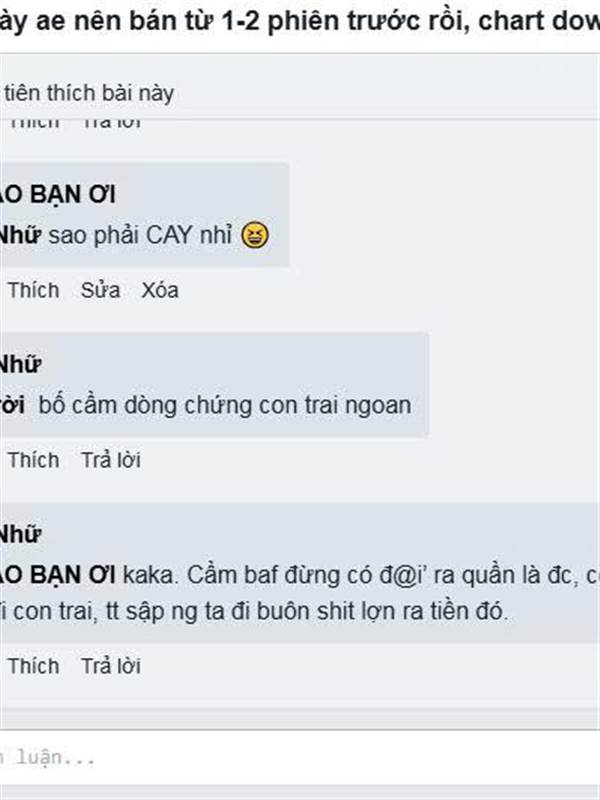Screen dimensions: 600x800
Task: Reply to 'bố cầm dòng chứng' comment
Action: point(111,460)
